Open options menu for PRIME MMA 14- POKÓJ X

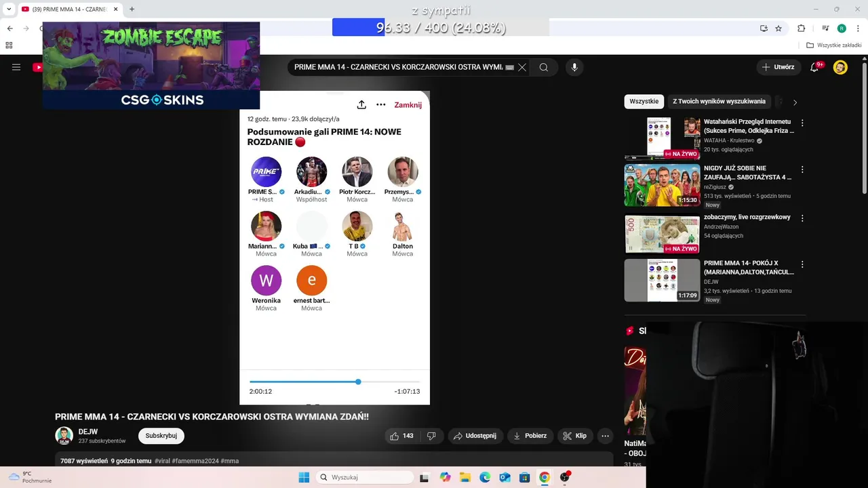802,264
